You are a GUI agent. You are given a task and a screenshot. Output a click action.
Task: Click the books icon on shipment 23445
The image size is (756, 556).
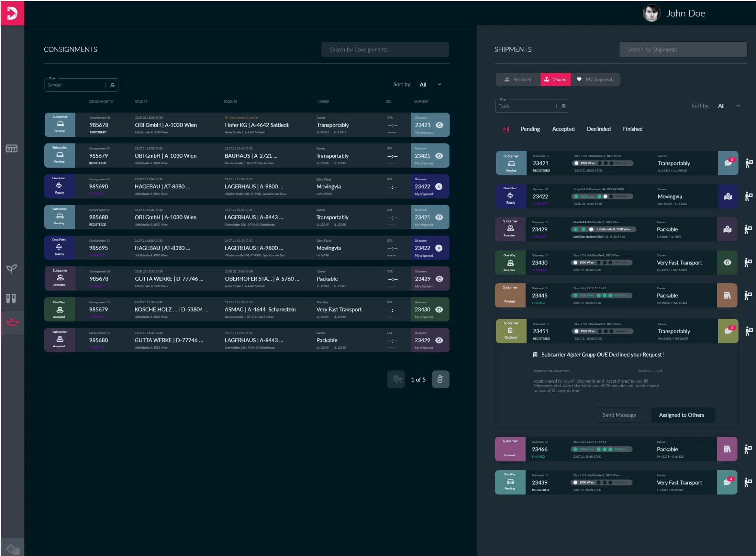click(727, 295)
